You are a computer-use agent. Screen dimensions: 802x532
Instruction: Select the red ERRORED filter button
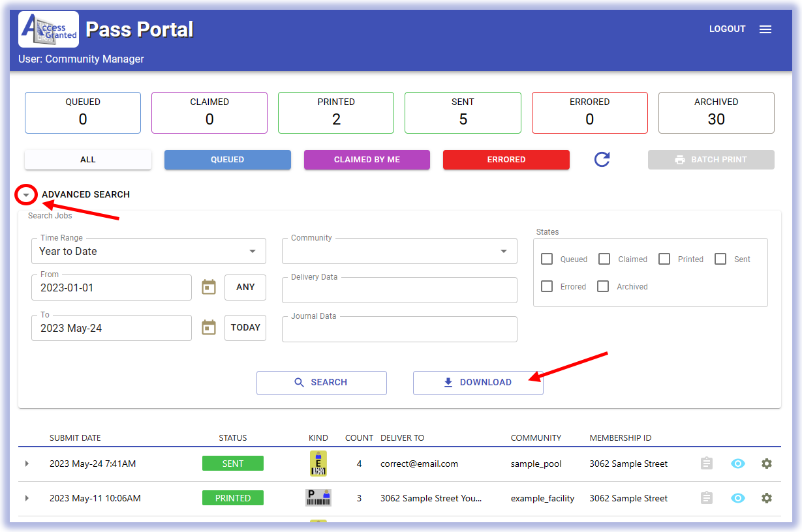(x=506, y=160)
